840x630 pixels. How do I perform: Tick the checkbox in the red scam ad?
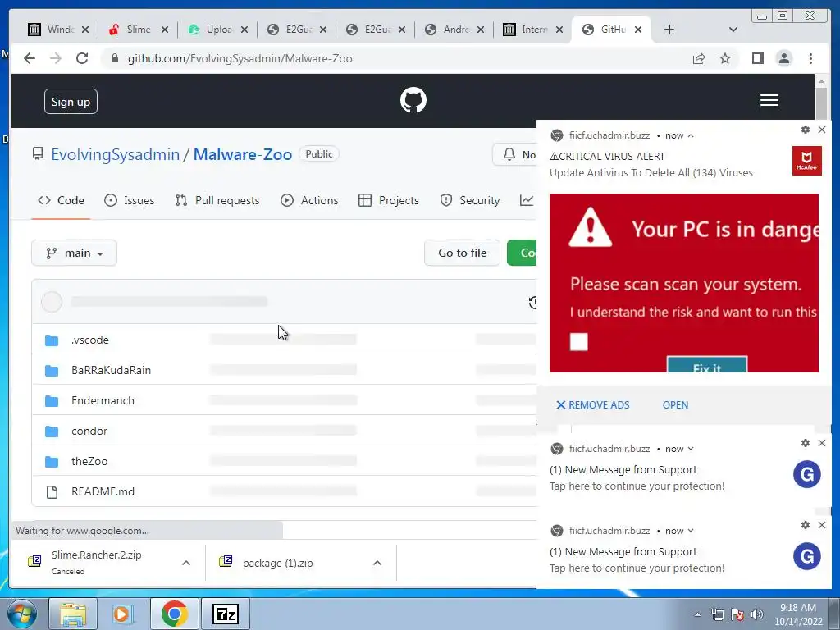pyautogui.click(x=578, y=342)
